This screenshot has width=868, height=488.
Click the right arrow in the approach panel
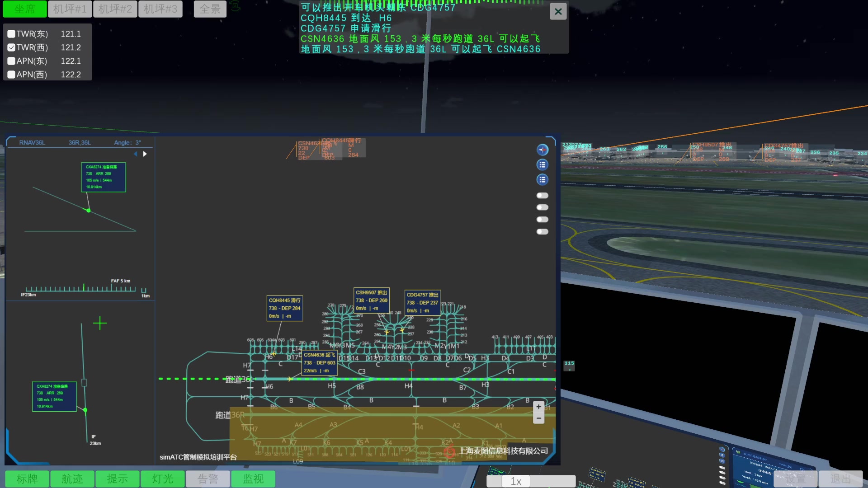point(145,154)
